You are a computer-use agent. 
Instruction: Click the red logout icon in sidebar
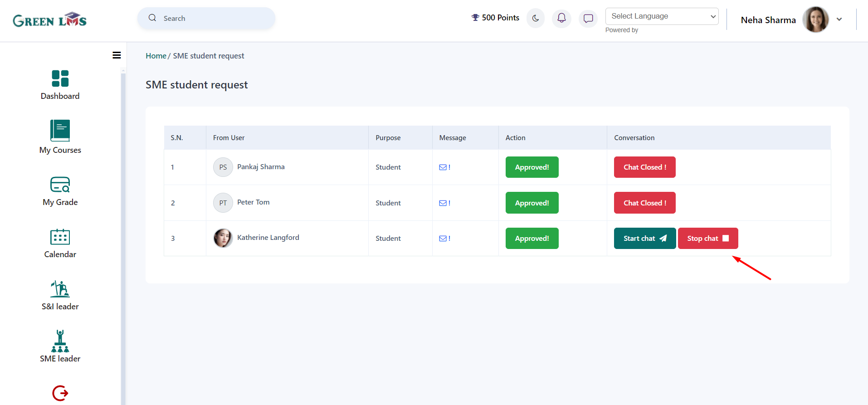pos(60,393)
